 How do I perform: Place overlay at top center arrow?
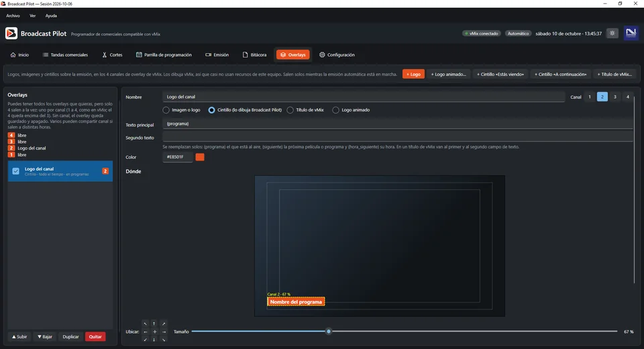click(x=154, y=323)
